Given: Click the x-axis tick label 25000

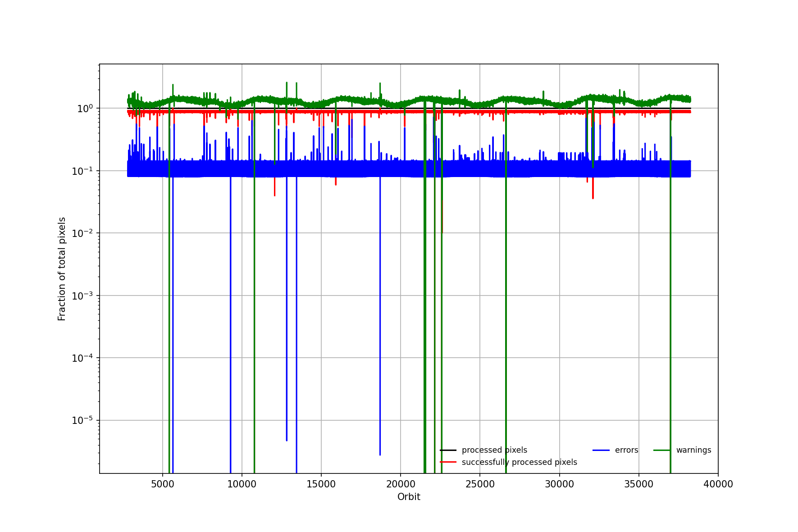Looking at the screenshot, I should point(480,484).
